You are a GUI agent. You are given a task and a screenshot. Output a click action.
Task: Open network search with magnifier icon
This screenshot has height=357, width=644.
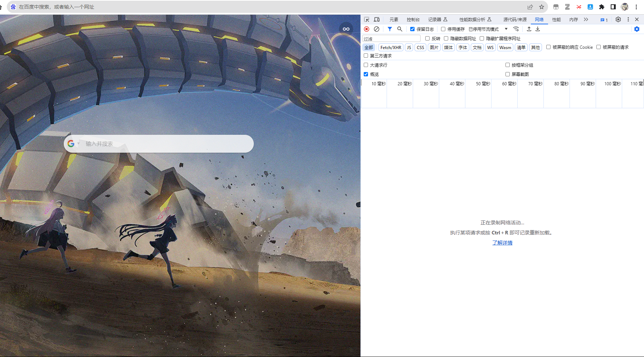pos(400,29)
